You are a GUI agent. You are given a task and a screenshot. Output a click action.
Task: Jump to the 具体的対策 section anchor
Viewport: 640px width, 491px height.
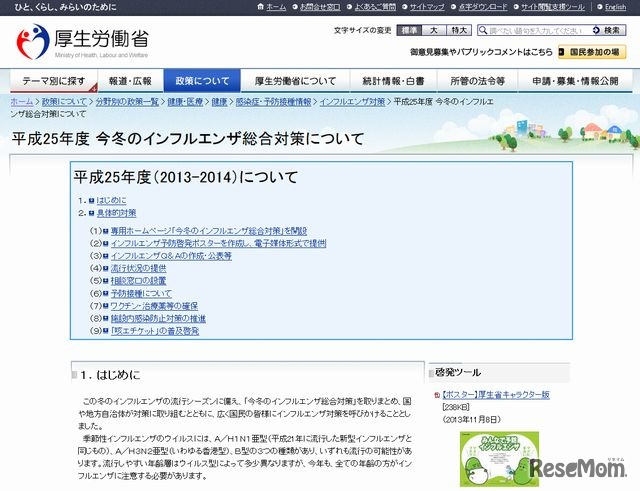tap(114, 213)
